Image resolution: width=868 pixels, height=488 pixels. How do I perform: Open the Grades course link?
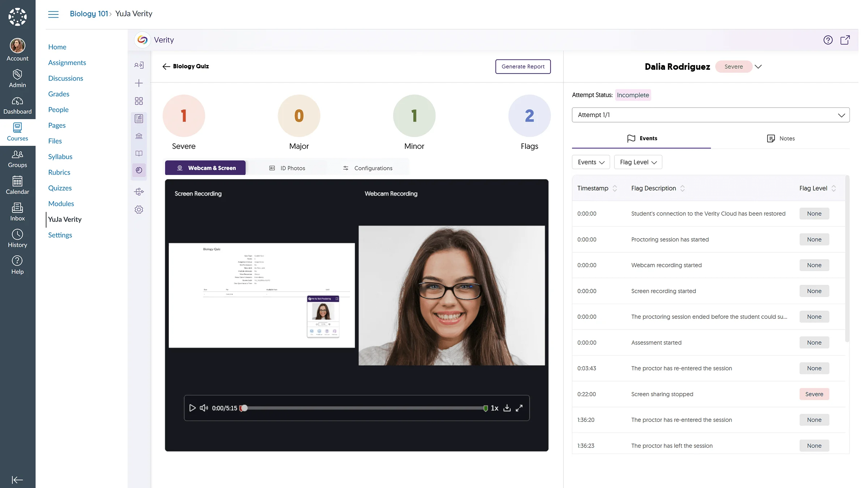click(59, 94)
